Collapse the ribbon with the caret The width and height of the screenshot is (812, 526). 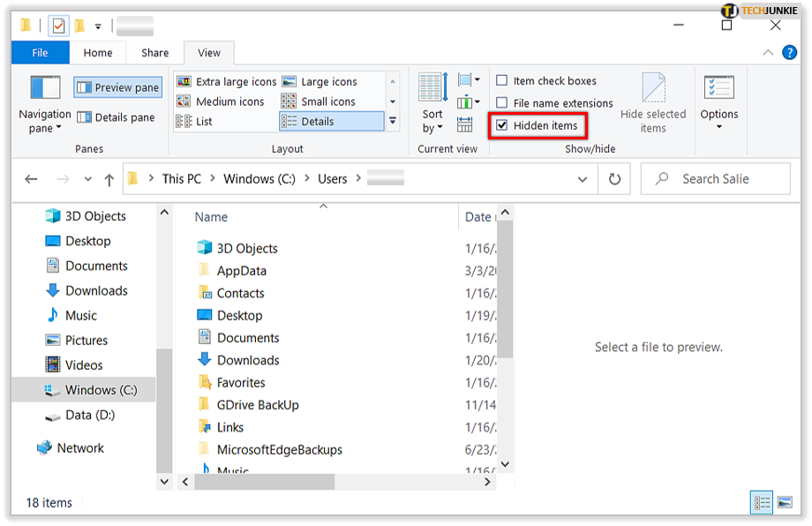pyautogui.click(x=768, y=52)
